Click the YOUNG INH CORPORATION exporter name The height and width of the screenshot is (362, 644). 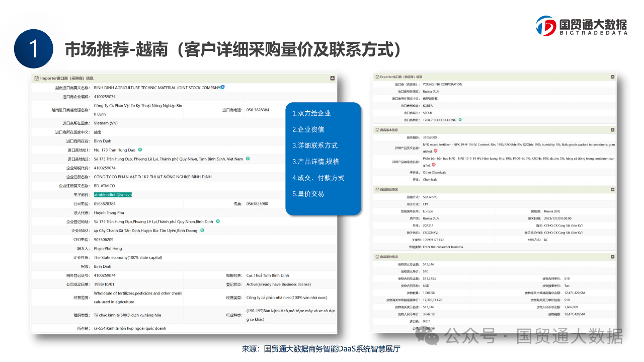[x=442, y=85]
